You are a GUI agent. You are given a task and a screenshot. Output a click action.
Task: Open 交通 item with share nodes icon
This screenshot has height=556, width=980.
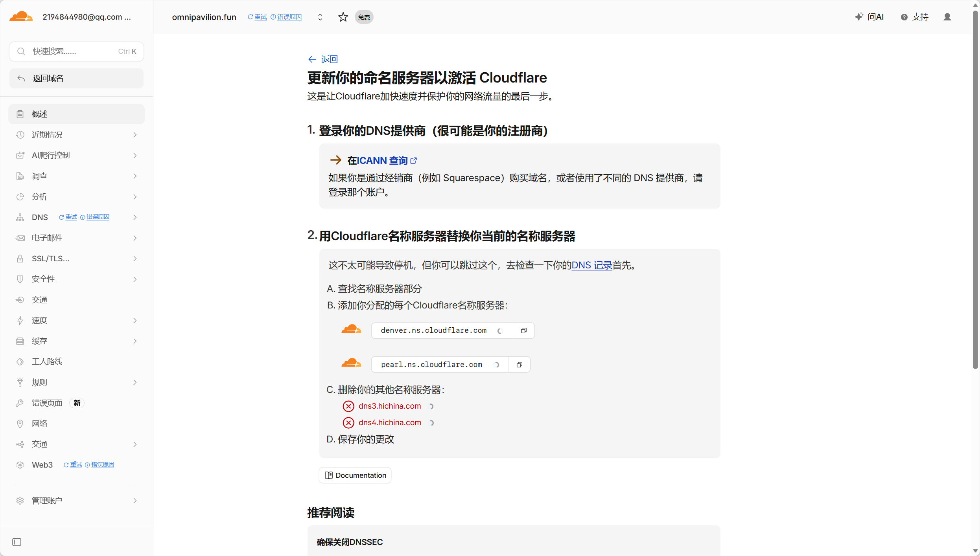76,444
